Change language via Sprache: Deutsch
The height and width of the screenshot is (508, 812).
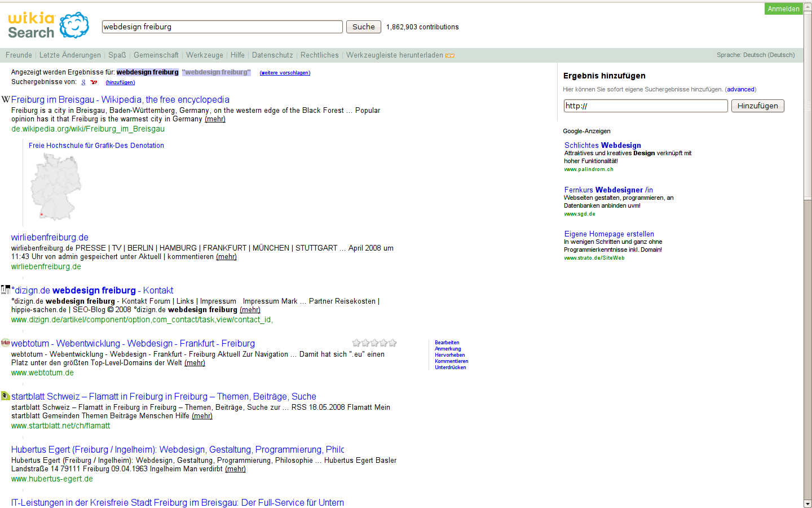756,55
